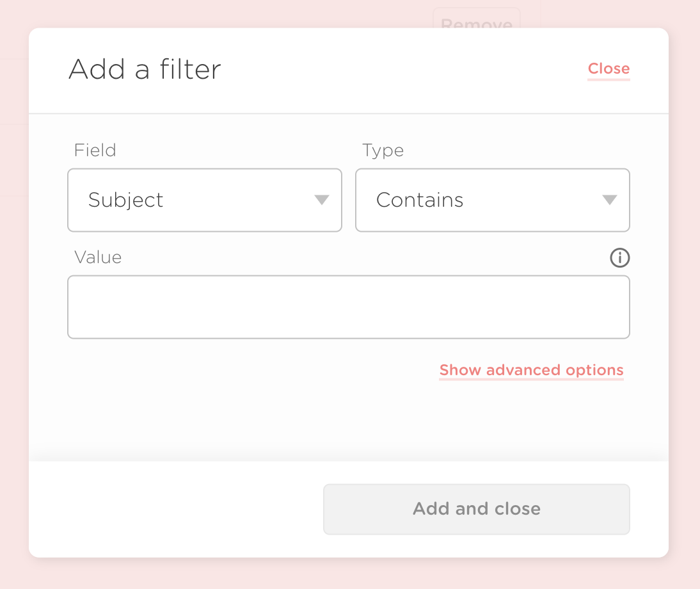Click the "Value" label text
The height and width of the screenshot is (589, 700).
[98, 257]
